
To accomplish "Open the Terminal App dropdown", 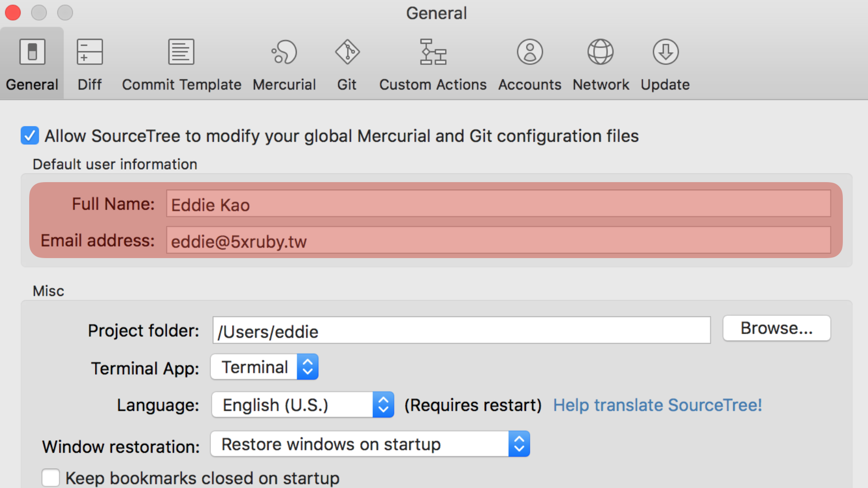I will pyautogui.click(x=265, y=367).
